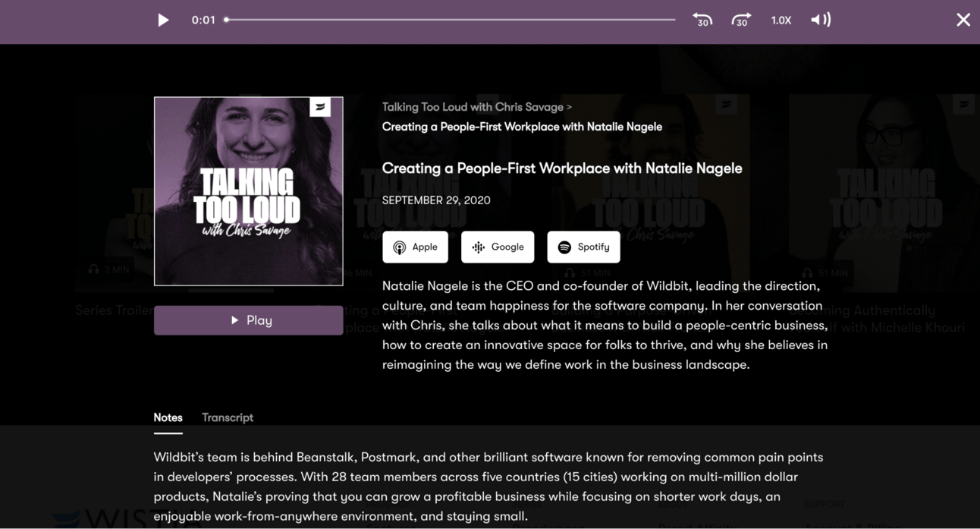Click the date SEPTEMBER 29, 2020

[x=436, y=200]
